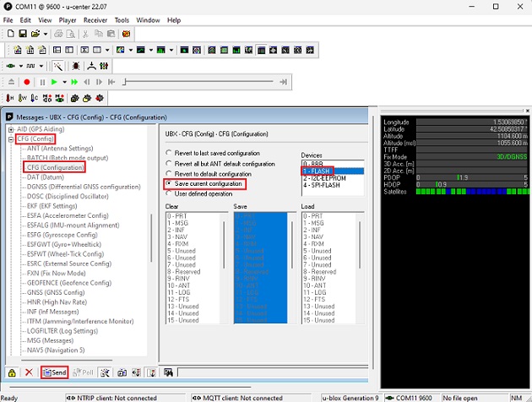Choose 'User defined operation' radio button

tap(169, 193)
